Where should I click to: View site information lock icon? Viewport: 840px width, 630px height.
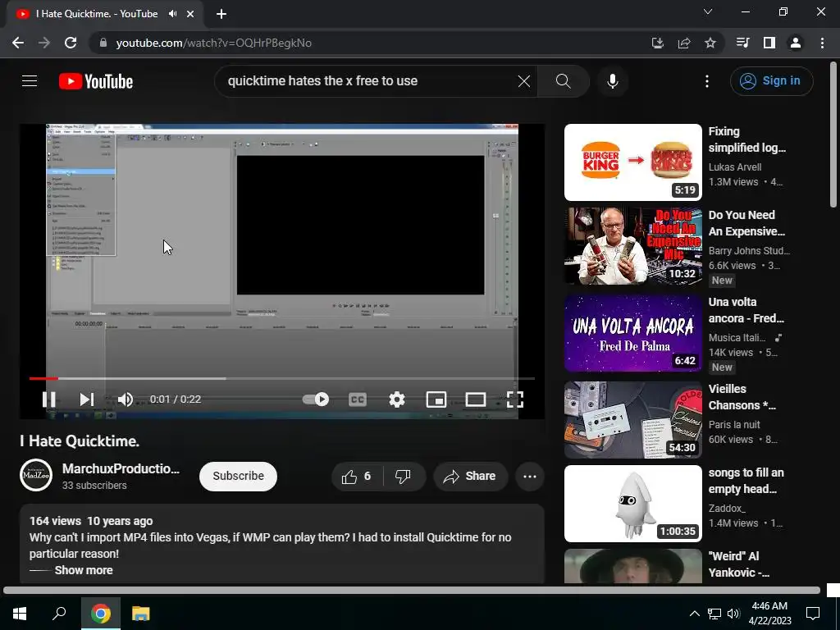103,43
